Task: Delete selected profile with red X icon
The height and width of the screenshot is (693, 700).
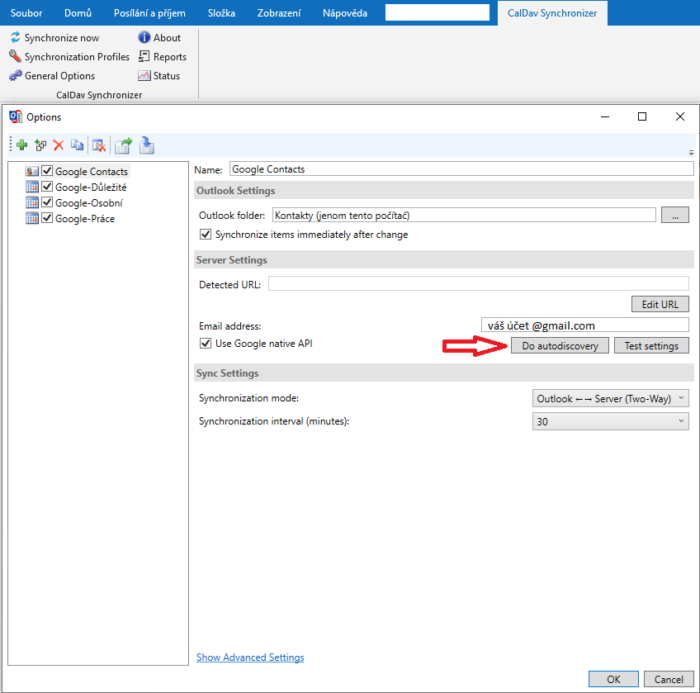Action: click(58, 145)
